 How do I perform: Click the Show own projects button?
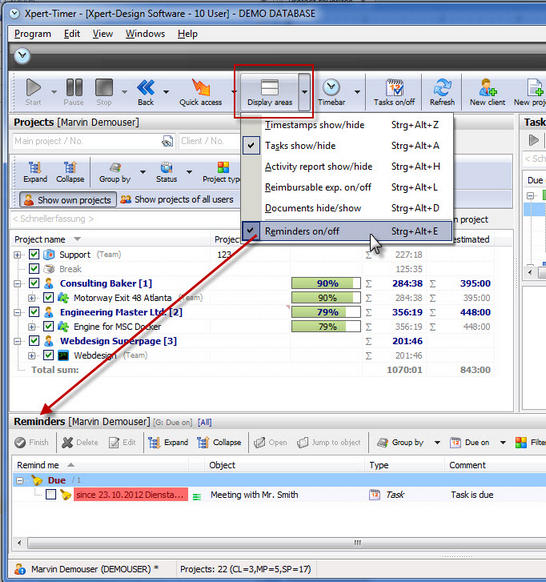coord(68,200)
